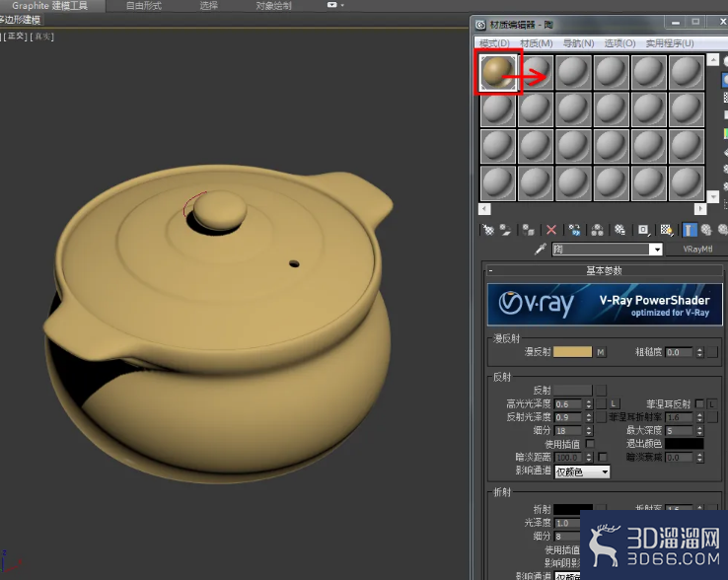The height and width of the screenshot is (580, 728).
Task: Click the reflection 细分 spinner arrows
Action: click(x=589, y=430)
